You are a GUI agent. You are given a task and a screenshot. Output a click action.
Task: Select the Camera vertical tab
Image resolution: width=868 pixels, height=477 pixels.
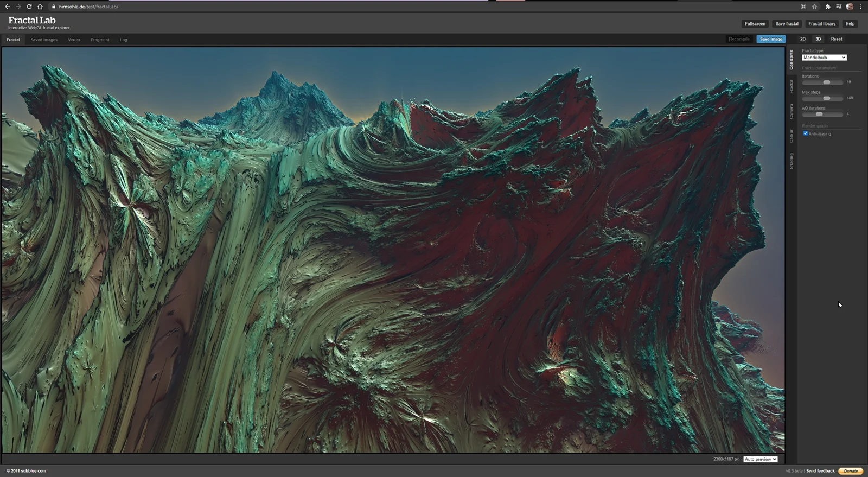(792, 111)
